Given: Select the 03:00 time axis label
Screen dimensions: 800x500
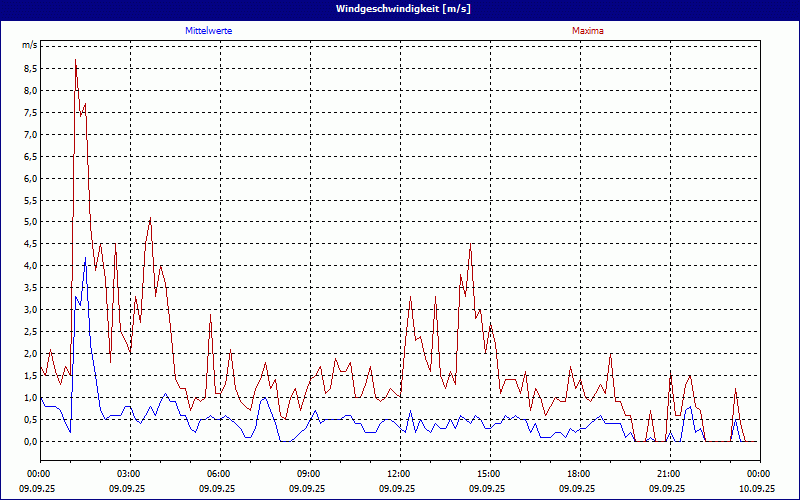Looking at the screenshot, I should pyautogui.click(x=128, y=473).
